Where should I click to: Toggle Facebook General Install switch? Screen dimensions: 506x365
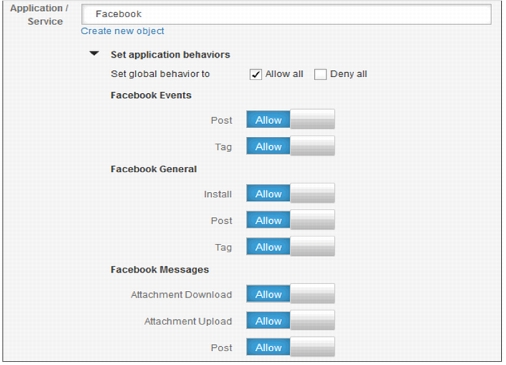coord(290,193)
